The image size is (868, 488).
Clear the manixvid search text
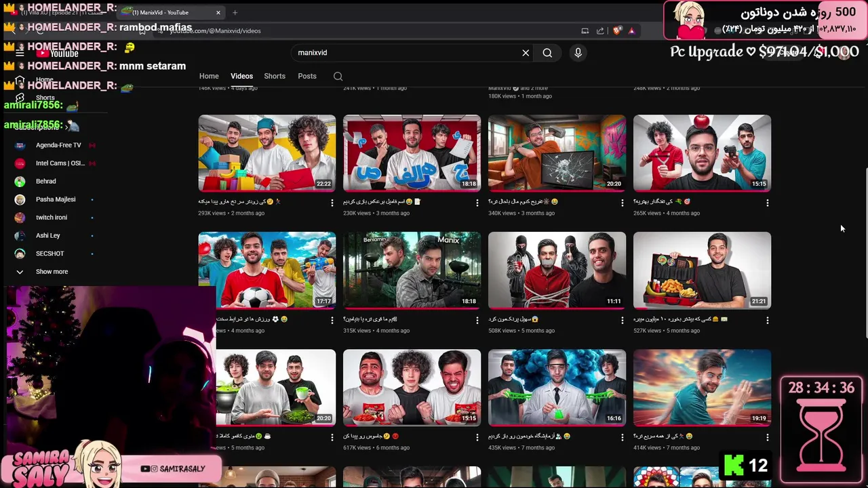(526, 53)
